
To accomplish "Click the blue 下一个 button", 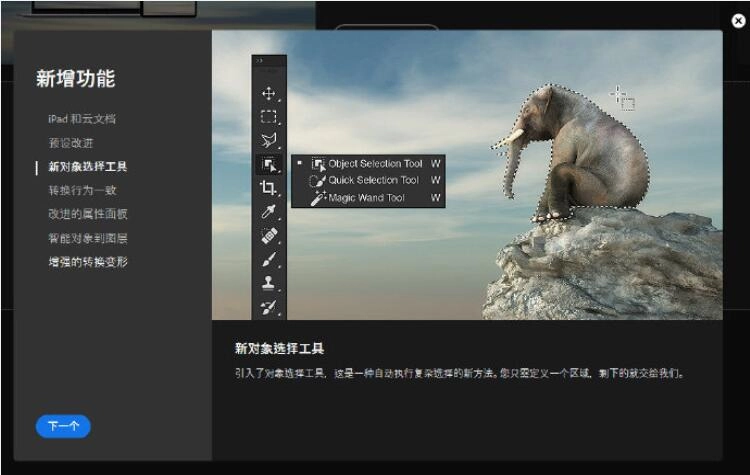I will pyautogui.click(x=63, y=426).
